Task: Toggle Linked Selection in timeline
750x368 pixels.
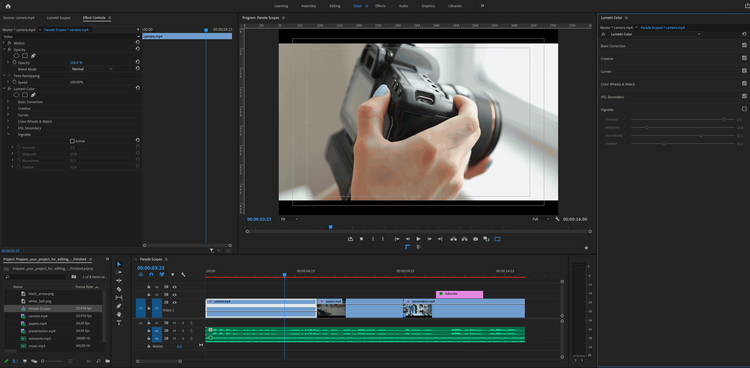Action: (x=162, y=275)
